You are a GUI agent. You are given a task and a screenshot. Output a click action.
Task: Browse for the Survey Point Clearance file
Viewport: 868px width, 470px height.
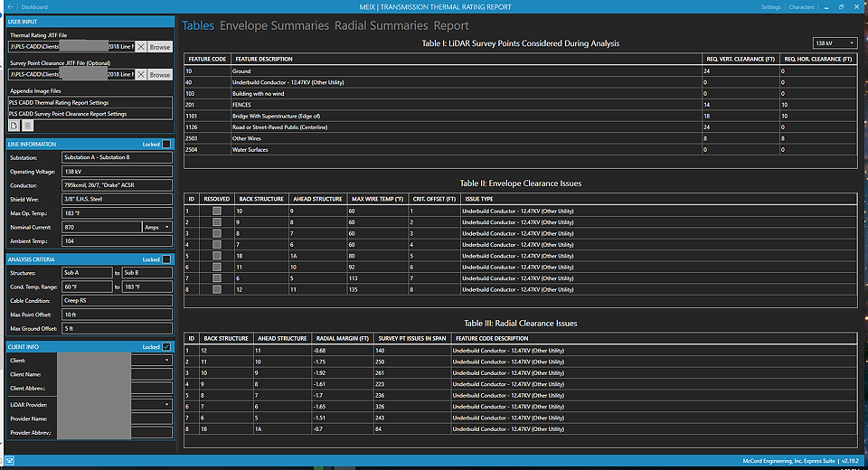click(x=159, y=74)
